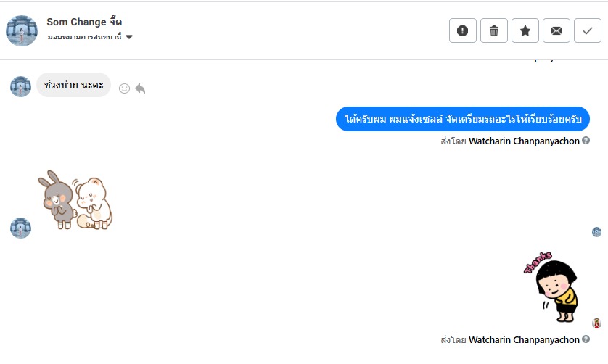
Task: Star this conversation as follow-up
Action: [x=525, y=30]
